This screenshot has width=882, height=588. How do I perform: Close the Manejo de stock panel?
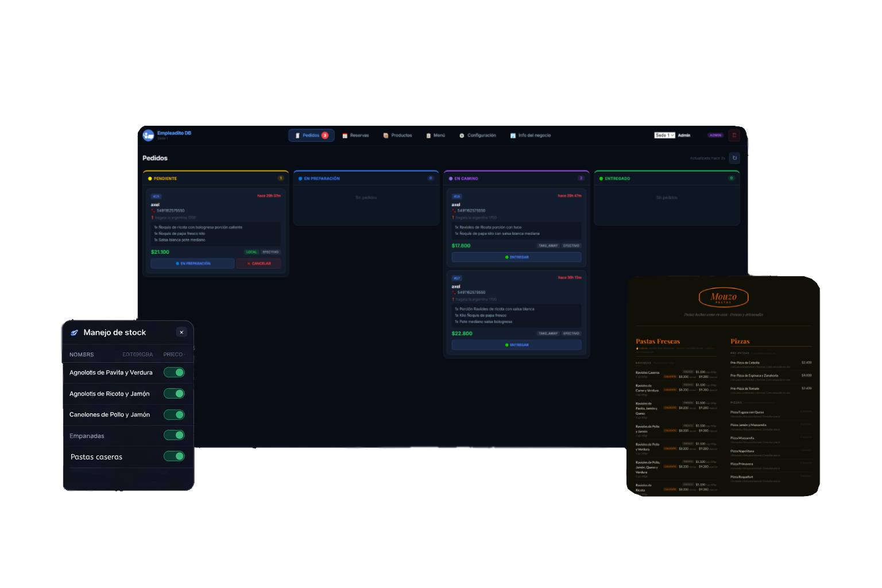181,332
